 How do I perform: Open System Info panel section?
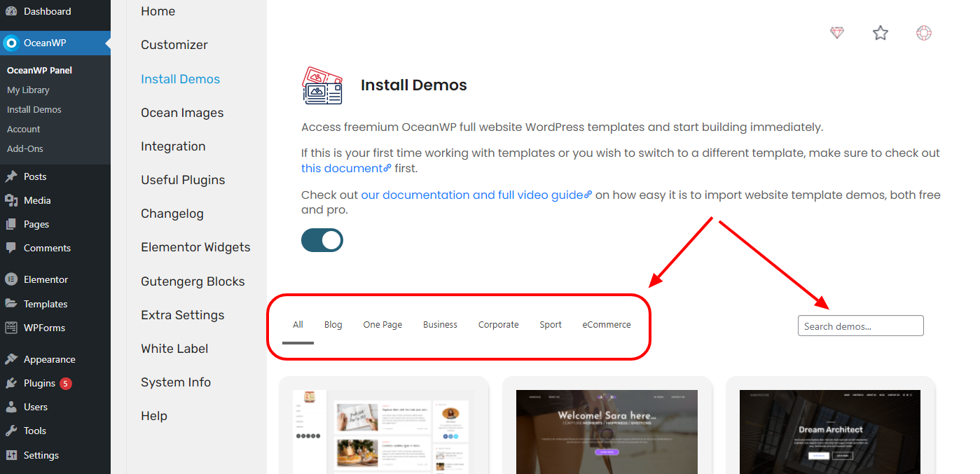[176, 382]
